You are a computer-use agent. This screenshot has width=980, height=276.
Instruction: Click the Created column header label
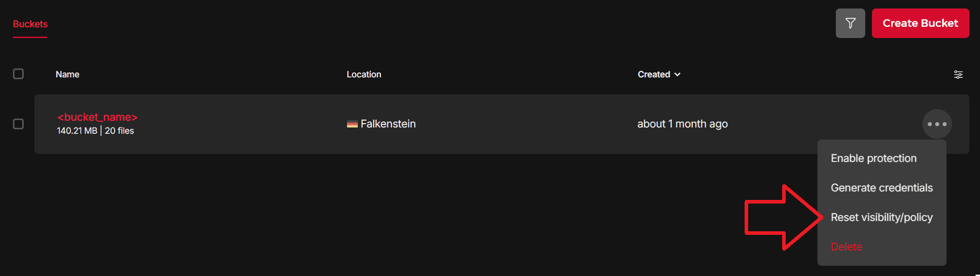pyautogui.click(x=653, y=75)
